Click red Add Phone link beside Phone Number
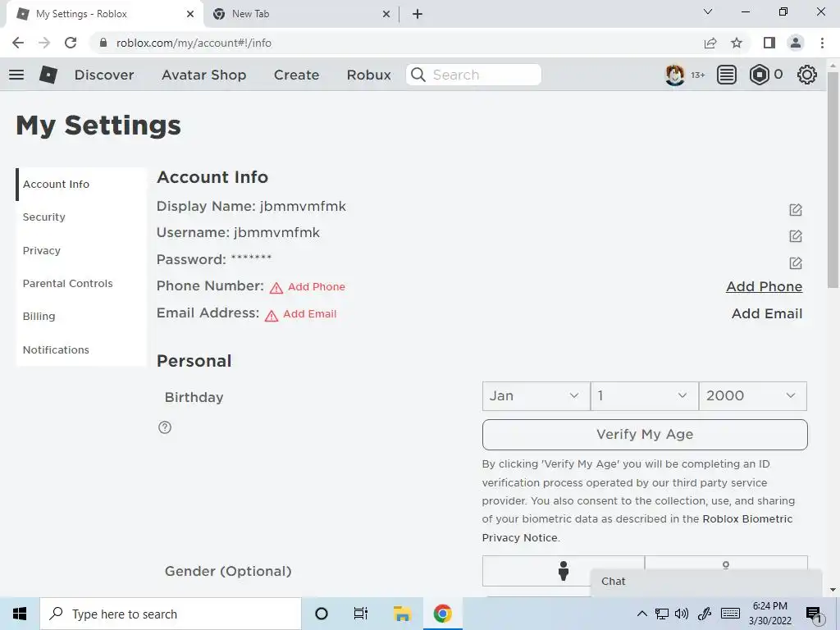The height and width of the screenshot is (630, 840). click(316, 286)
